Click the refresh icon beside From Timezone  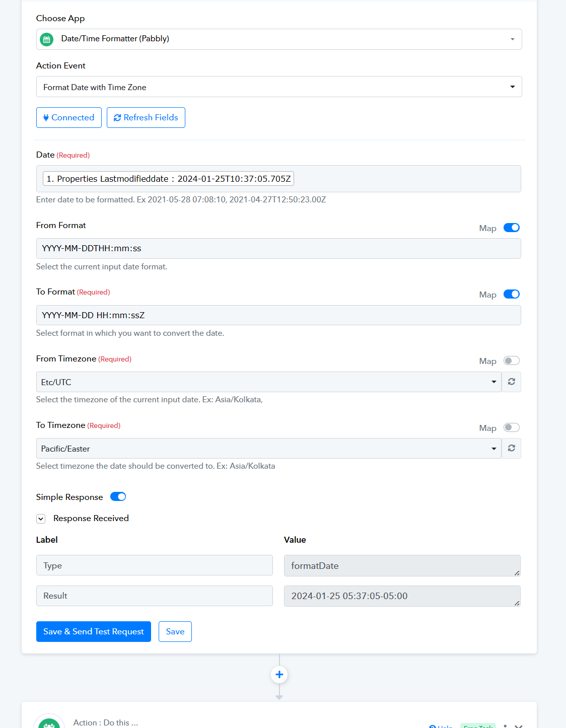tap(511, 382)
